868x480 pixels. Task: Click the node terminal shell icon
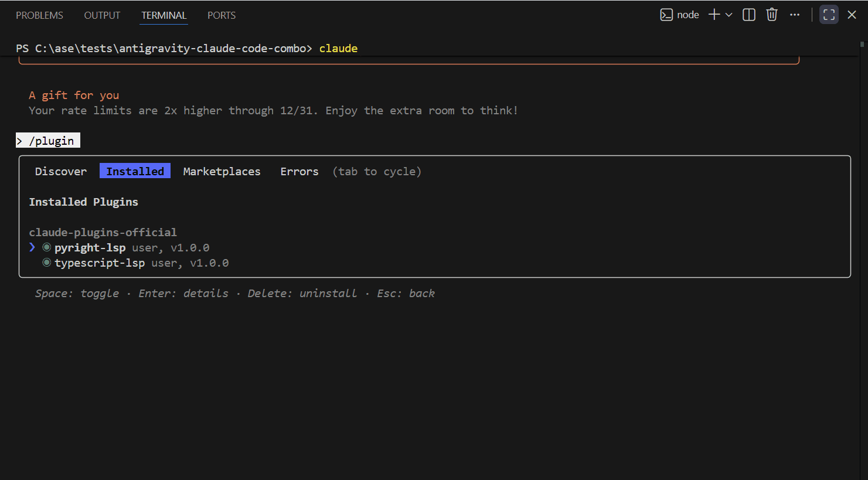tap(666, 15)
